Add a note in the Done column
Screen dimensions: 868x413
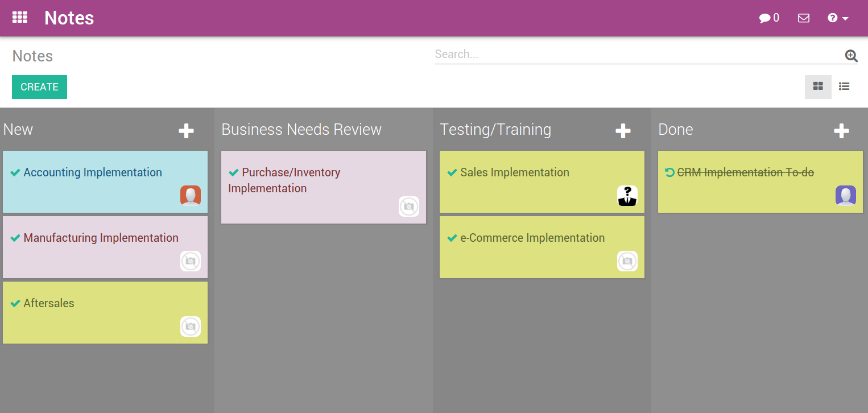tap(841, 131)
